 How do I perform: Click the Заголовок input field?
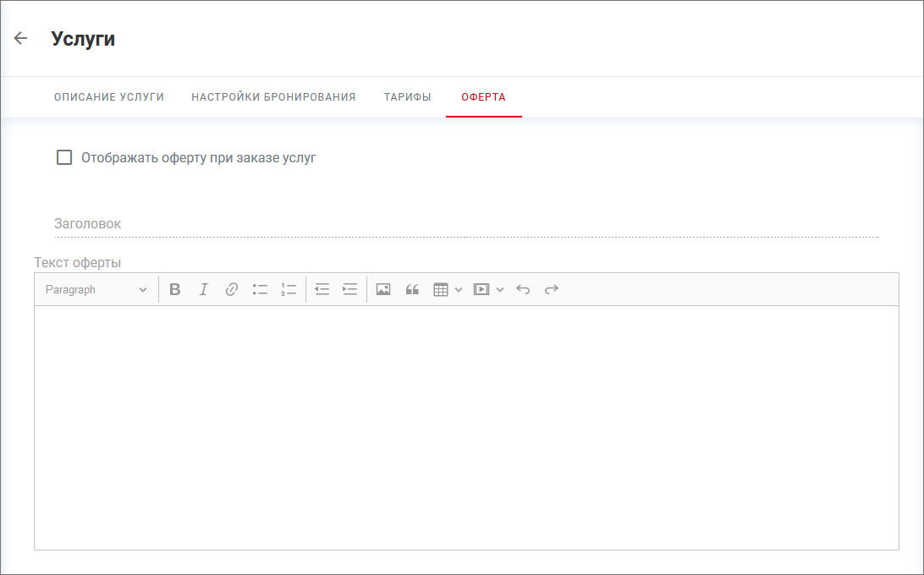pos(465,224)
